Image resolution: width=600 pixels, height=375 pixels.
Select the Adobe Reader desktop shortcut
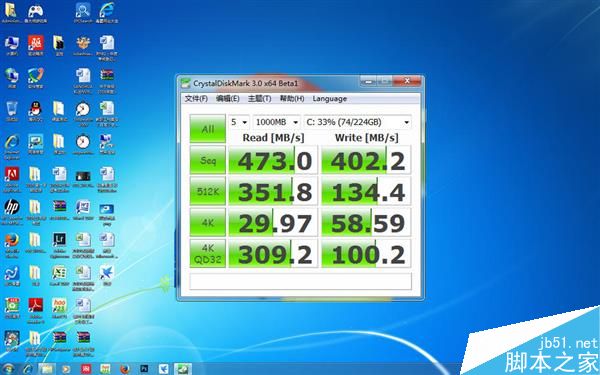point(36,311)
